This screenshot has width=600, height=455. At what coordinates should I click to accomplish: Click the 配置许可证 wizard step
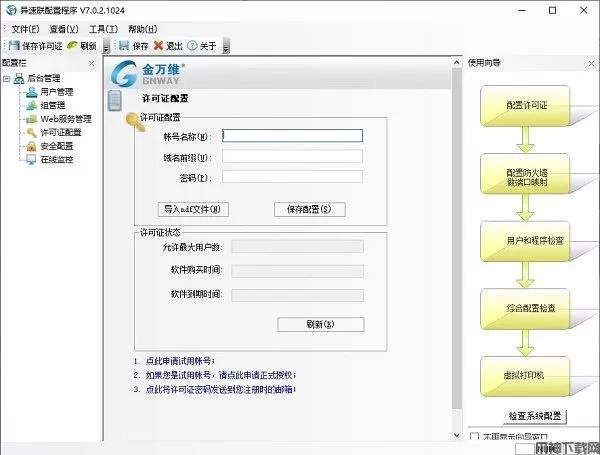[x=525, y=106]
